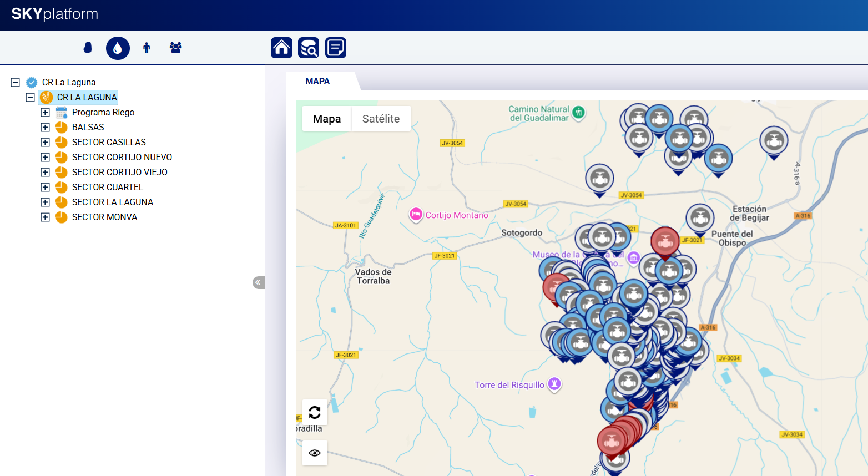Open the database search icon
The height and width of the screenshot is (476, 868).
click(309, 48)
